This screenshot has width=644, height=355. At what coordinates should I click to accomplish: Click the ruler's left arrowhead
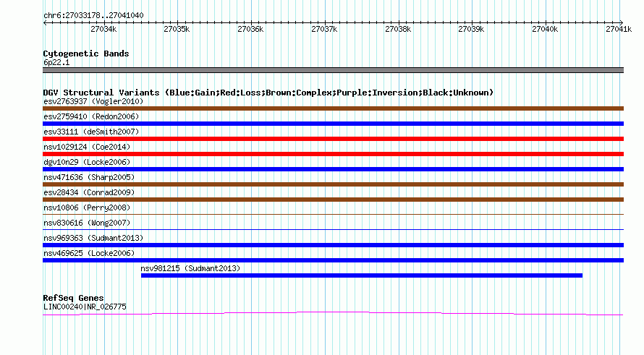[45, 22]
